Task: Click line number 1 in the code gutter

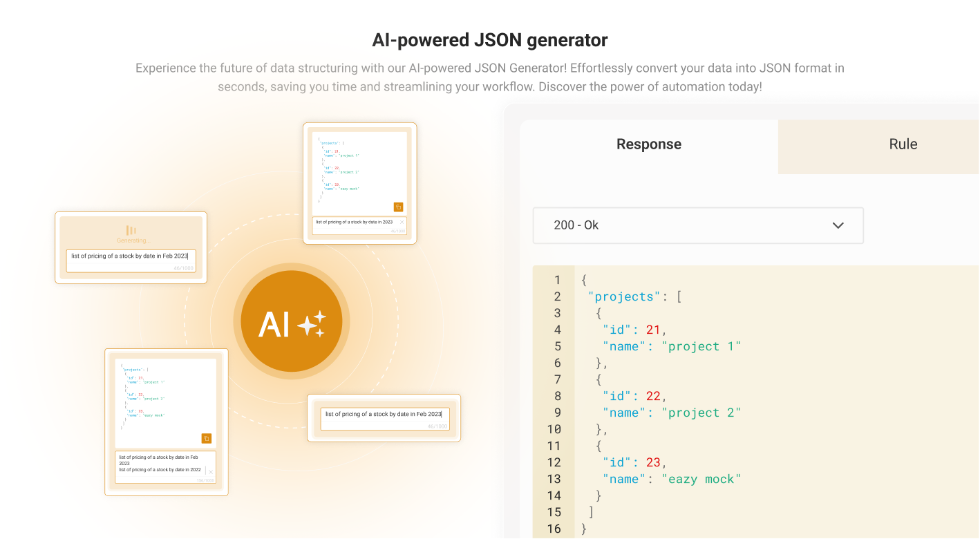Action: 557,280
